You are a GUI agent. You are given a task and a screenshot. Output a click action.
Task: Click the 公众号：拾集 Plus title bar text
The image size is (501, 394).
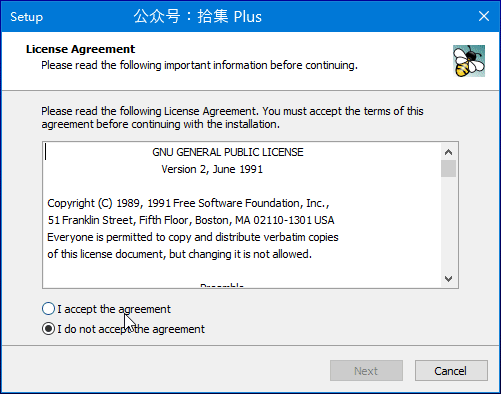(x=198, y=16)
